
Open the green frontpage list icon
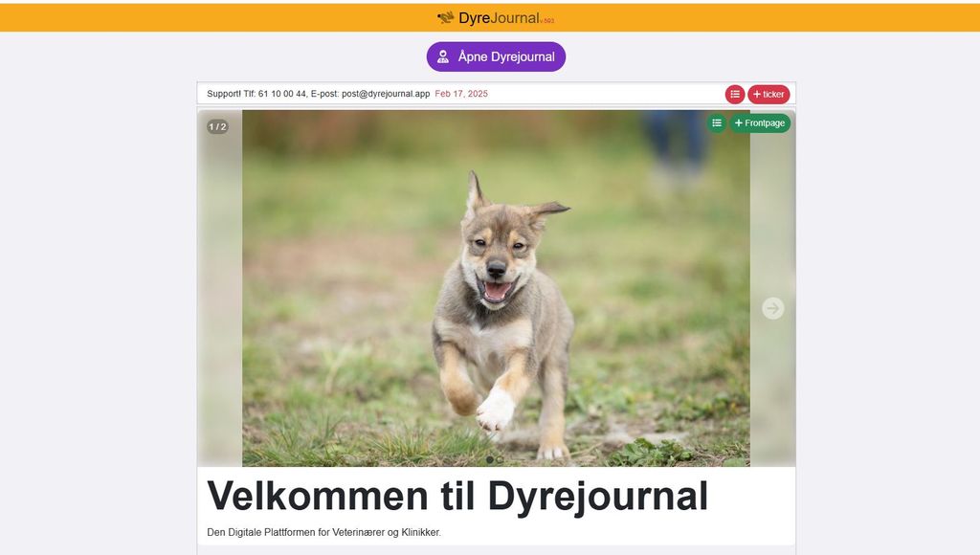pyautogui.click(x=717, y=123)
